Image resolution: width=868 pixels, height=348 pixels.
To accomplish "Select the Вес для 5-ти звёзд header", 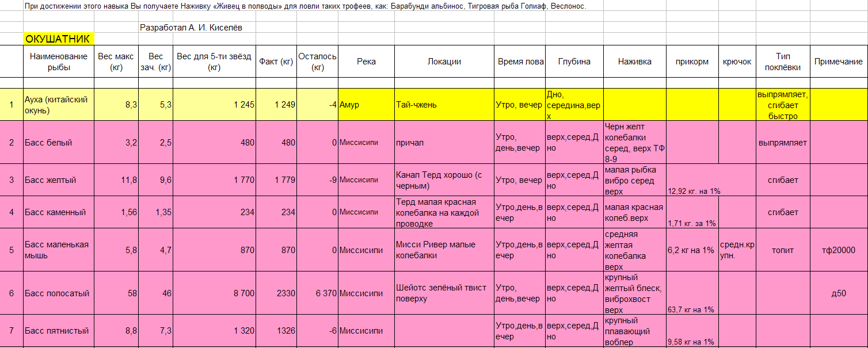I will click(214, 62).
